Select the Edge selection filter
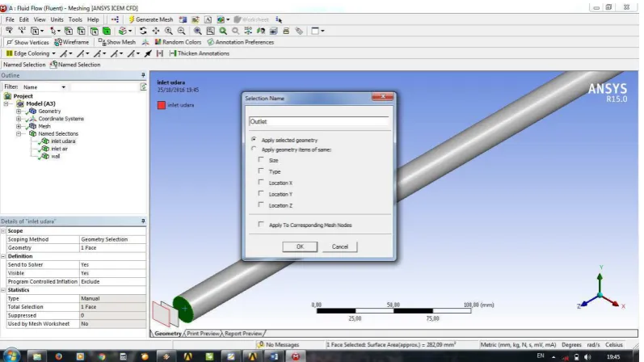The height and width of the screenshot is (362, 644). (82, 31)
